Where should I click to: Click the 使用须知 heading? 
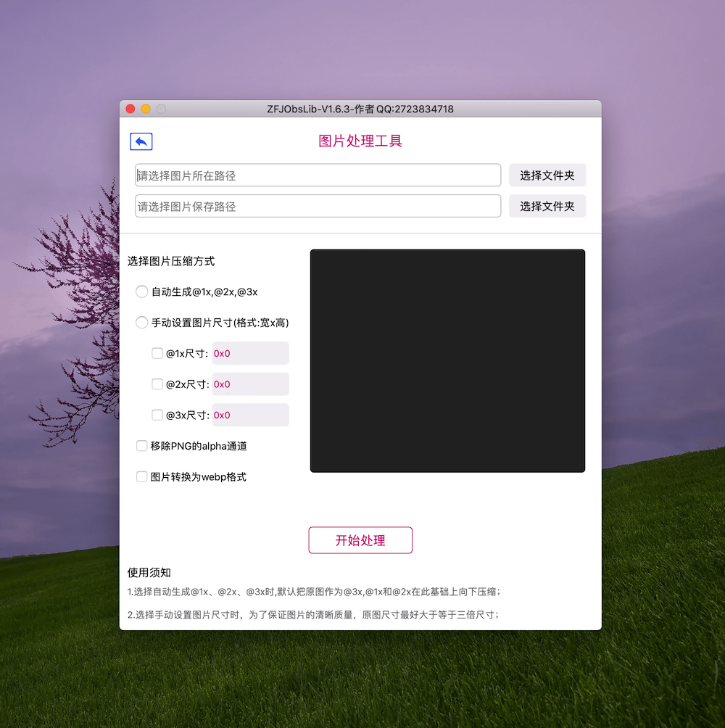pyautogui.click(x=149, y=572)
